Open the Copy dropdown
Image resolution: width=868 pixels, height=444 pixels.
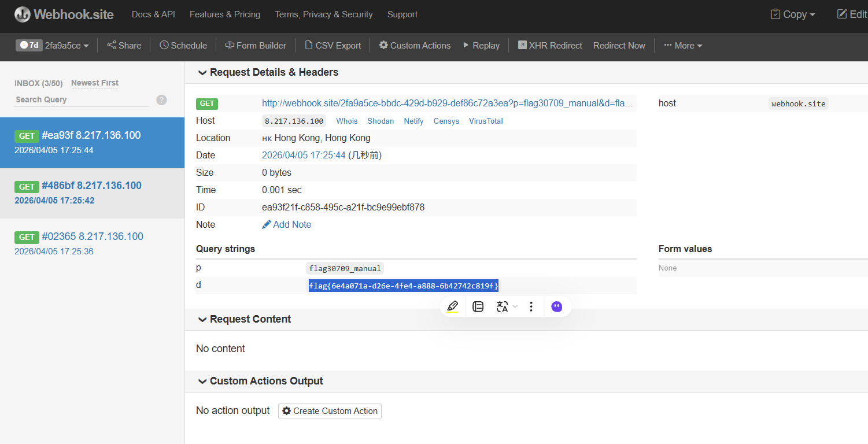click(793, 14)
